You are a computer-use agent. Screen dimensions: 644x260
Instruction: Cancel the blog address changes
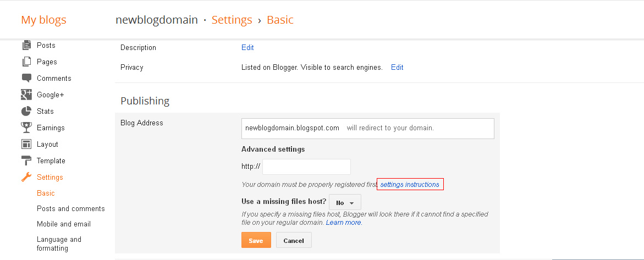pos(294,240)
